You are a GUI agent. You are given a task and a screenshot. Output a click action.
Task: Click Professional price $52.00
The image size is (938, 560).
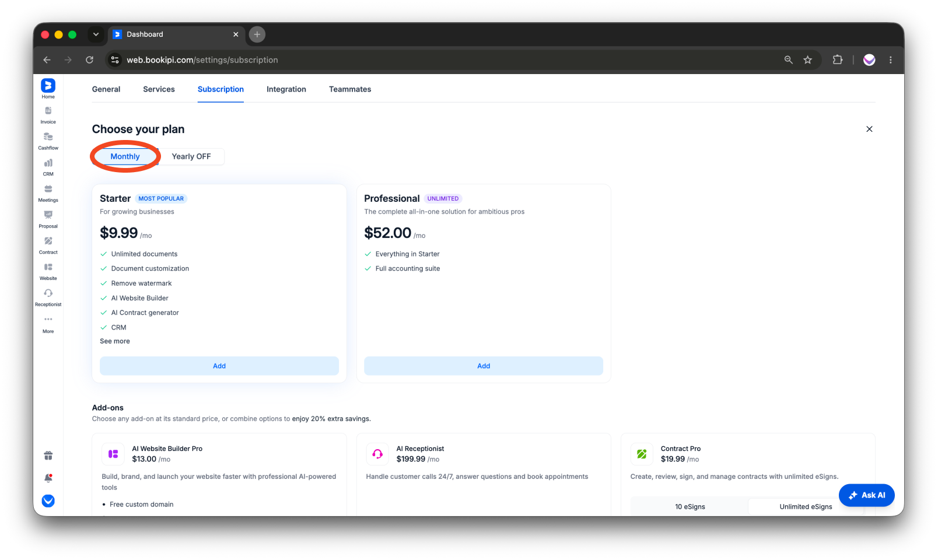click(388, 233)
